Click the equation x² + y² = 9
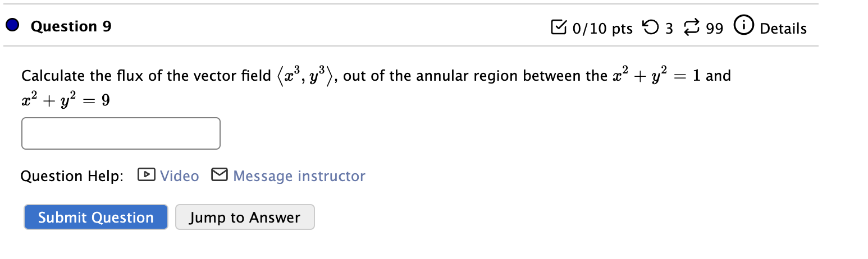868x259 pixels. pyautogui.click(x=66, y=100)
